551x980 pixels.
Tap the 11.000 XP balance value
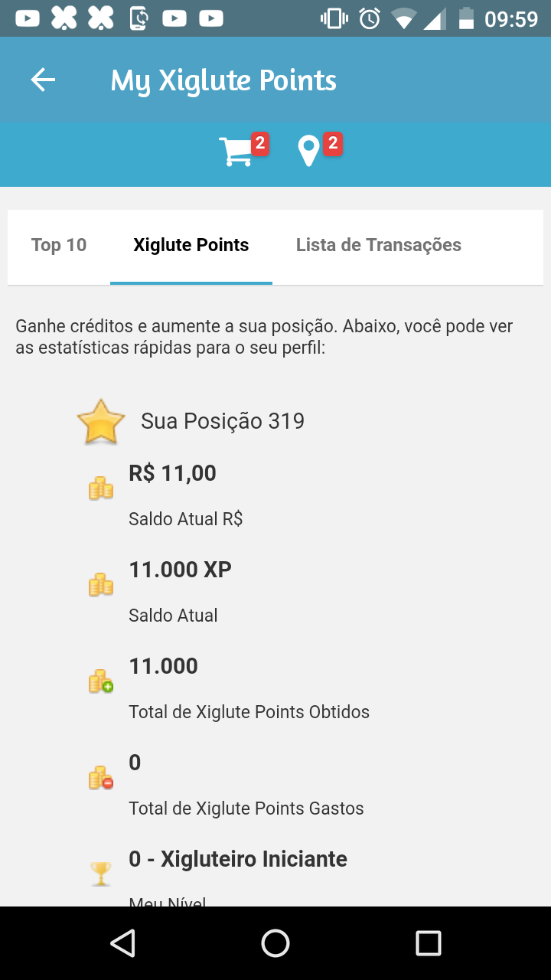pyautogui.click(x=181, y=570)
